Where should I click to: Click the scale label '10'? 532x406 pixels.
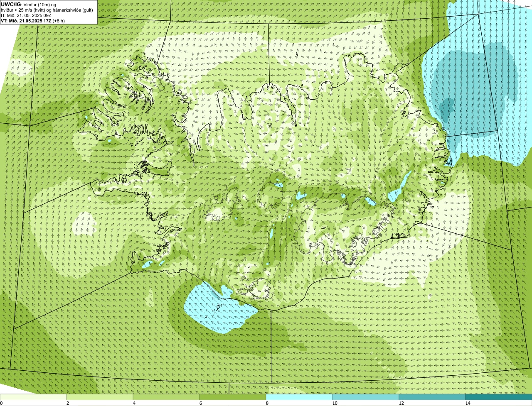point(335,403)
